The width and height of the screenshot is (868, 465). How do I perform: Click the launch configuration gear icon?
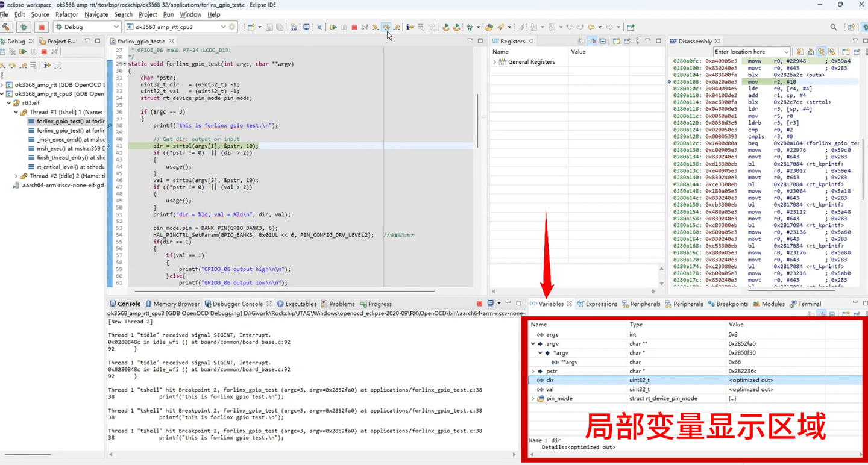pyautogui.click(x=232, y=27)
